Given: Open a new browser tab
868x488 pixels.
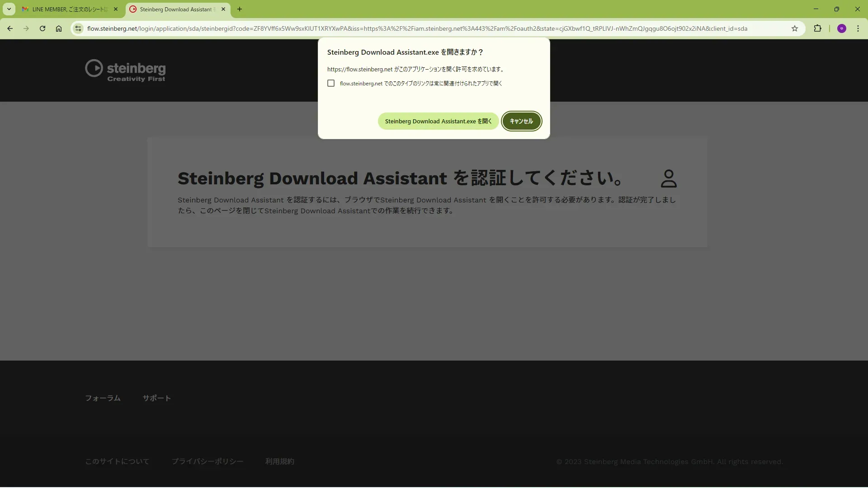Looking at the screenshot, I should pos(240,9).
